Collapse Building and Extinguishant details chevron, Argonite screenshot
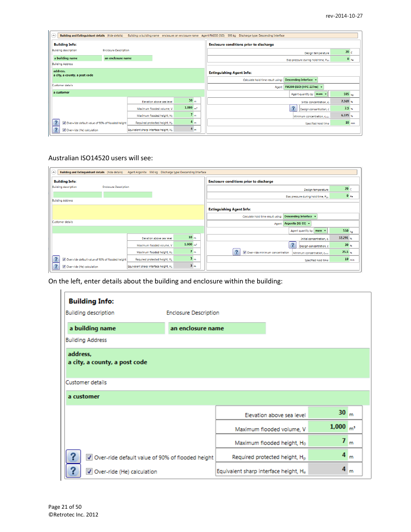Viewport: 411px width, 532px height. [54, 172]
